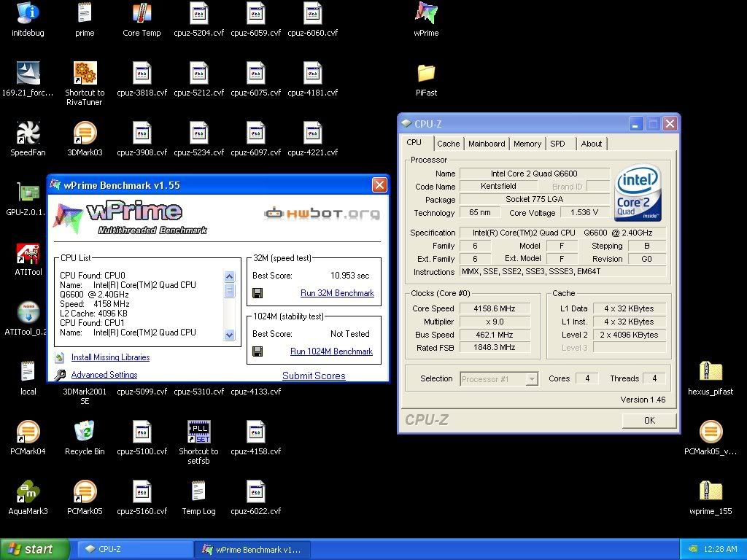Screen dimensions: 747x560
Task: Minimize the CPU-Z window
Action: (x=635, y=124)
